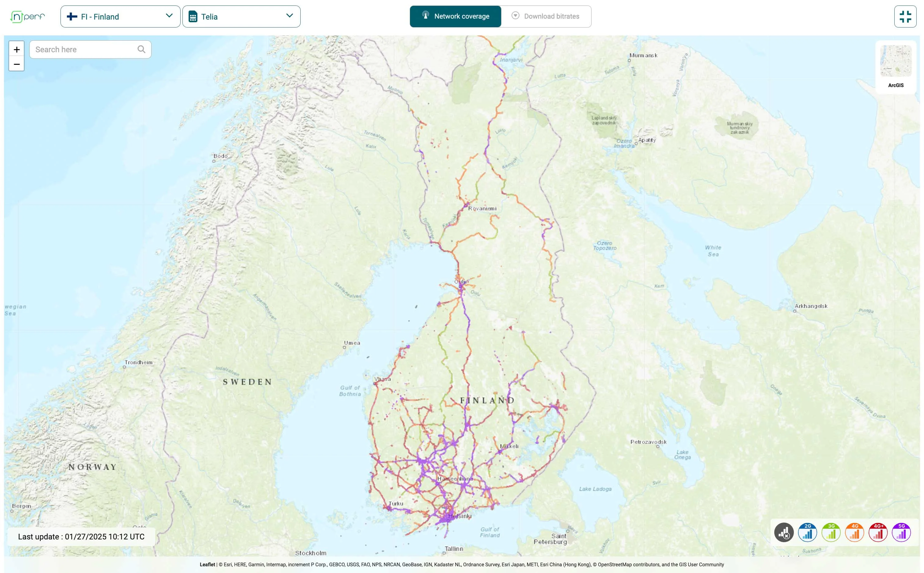Toggle the 4G coverage layer

pyautogui.click(x=854, y=532)
